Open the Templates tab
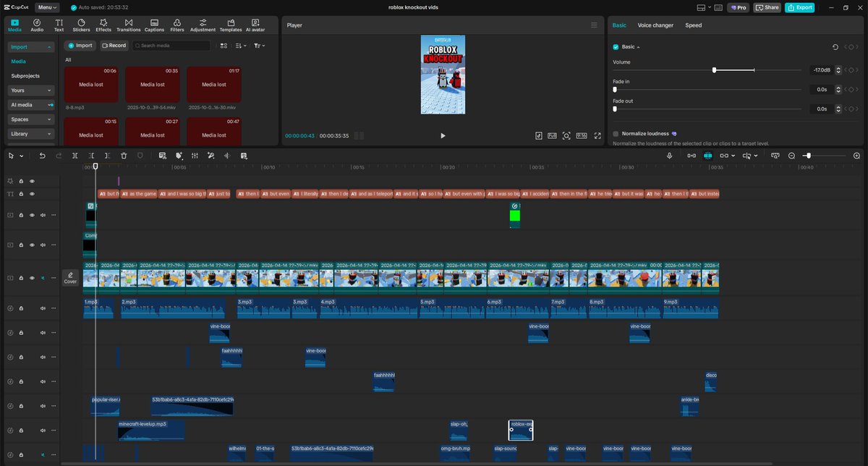This screenshot has width=868, height=466. [231, 25]
